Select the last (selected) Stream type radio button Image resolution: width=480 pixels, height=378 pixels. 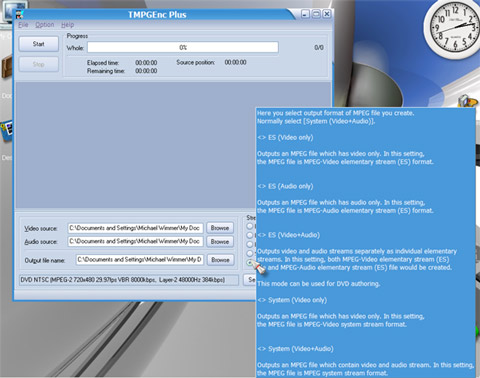coord(250,263)
